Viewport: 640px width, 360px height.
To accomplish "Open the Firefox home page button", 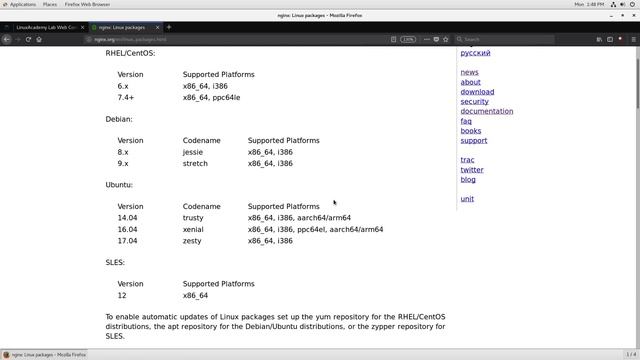I will pyautogui.click(x=39, y=40).
